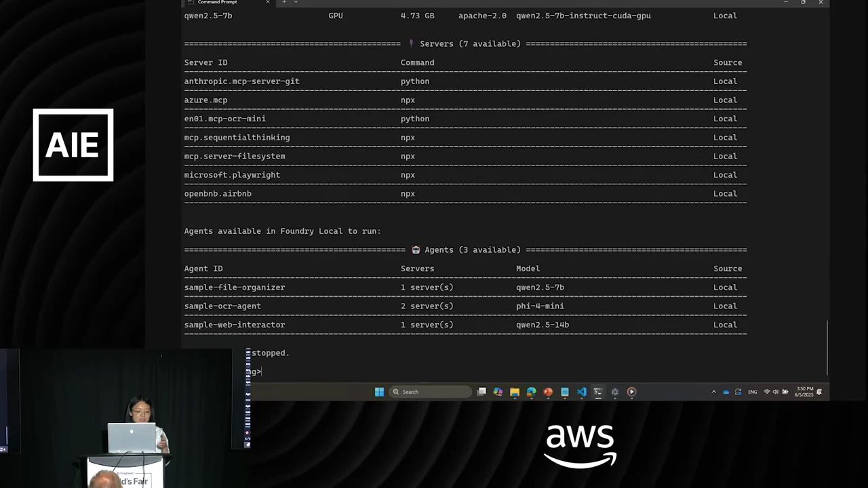Click the qwen2.5-14b model value

click(542, 325)
